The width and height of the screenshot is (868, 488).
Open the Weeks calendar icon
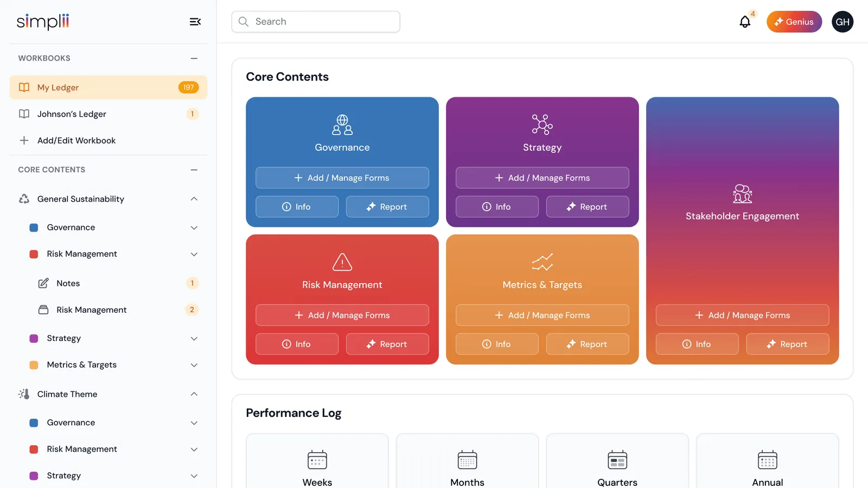(x=317, y=460)
